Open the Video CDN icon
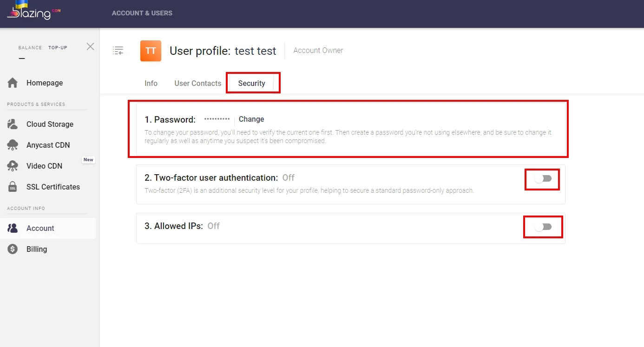The width and height of the screenshot is (644, 347). 13,166
